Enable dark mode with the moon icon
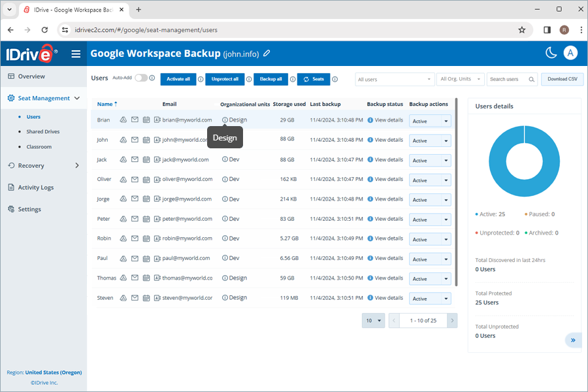 pos(551,52)
